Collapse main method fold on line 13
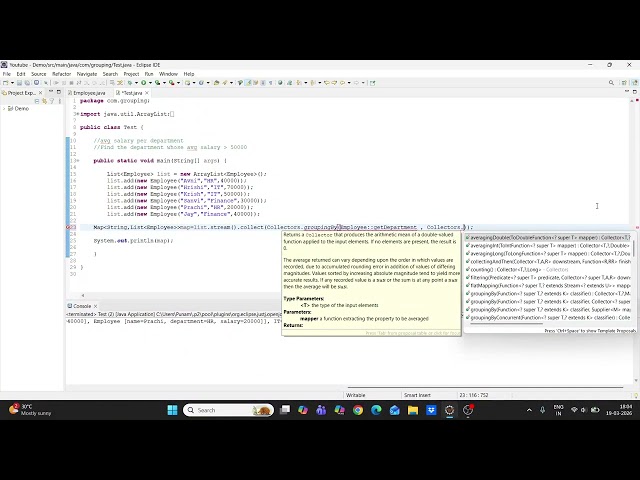 click(77, 161)
